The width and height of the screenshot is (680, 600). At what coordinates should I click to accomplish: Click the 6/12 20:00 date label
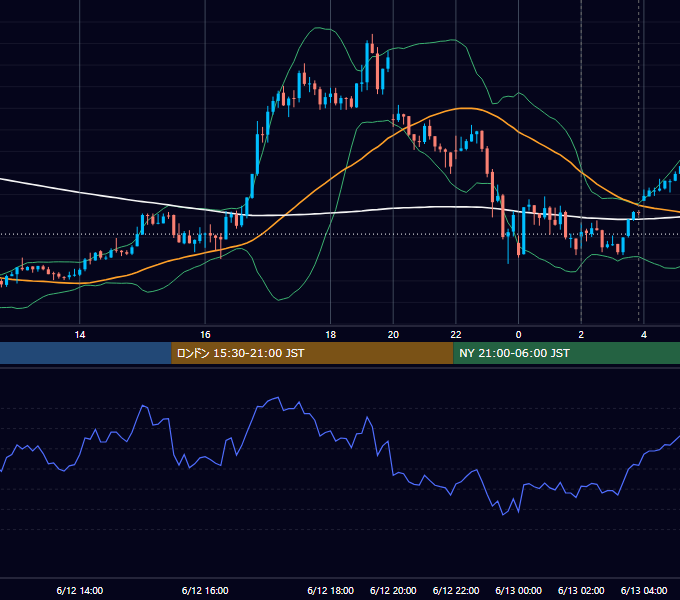click(393, 591)
